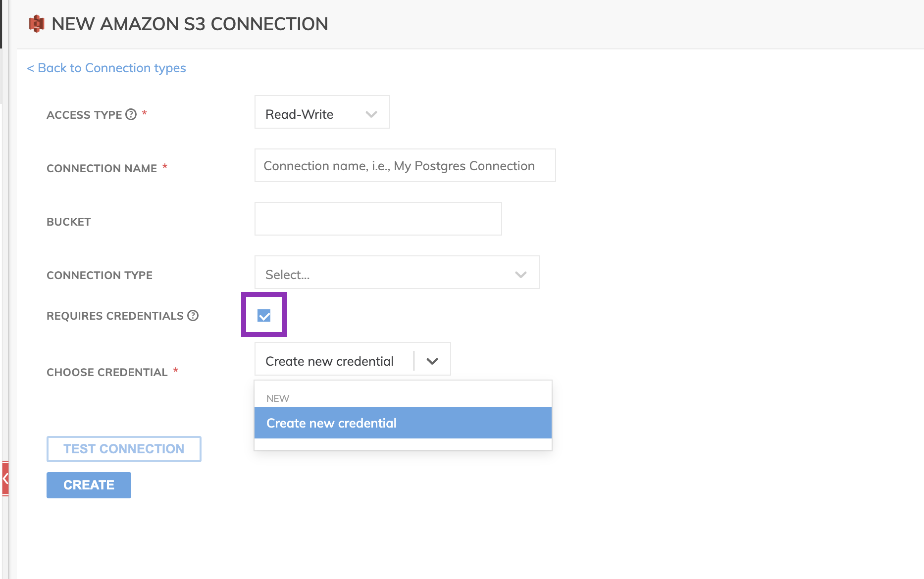Go back to Connection types
The width and height of the screenshot is (924, 579).
pyautogui.click(x=106, y=68)
